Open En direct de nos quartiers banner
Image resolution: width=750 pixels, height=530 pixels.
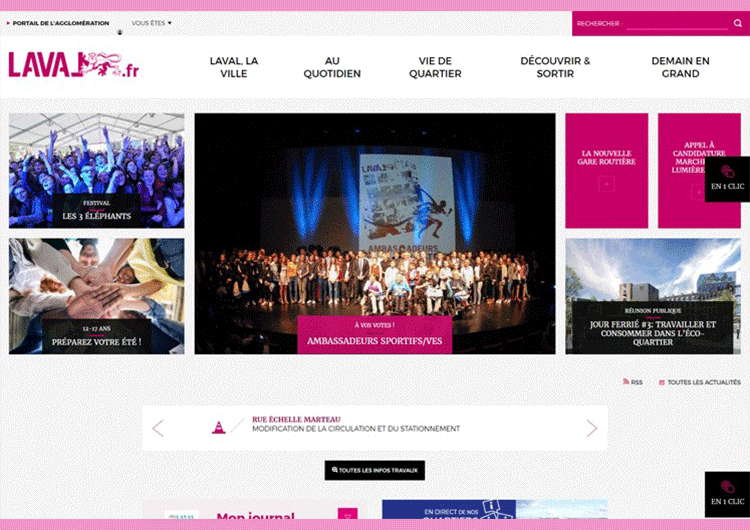[x=495, y=509]
